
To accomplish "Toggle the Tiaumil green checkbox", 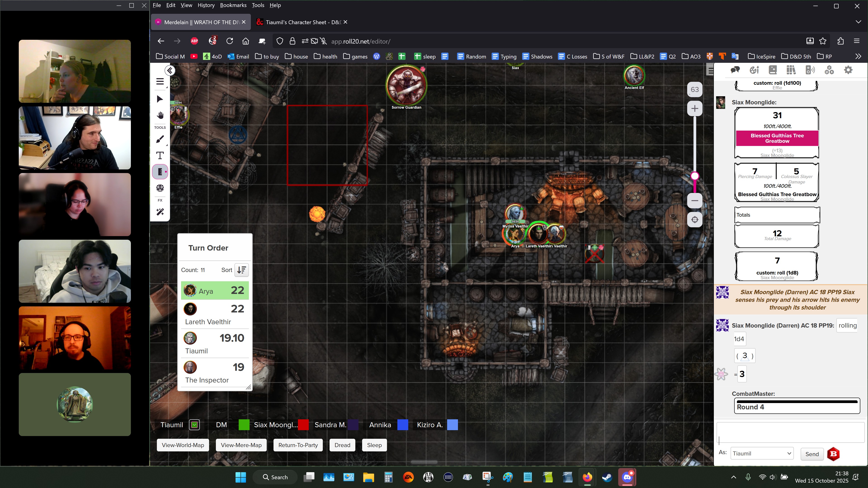I will pyautogui.click(x=194, y=425).
